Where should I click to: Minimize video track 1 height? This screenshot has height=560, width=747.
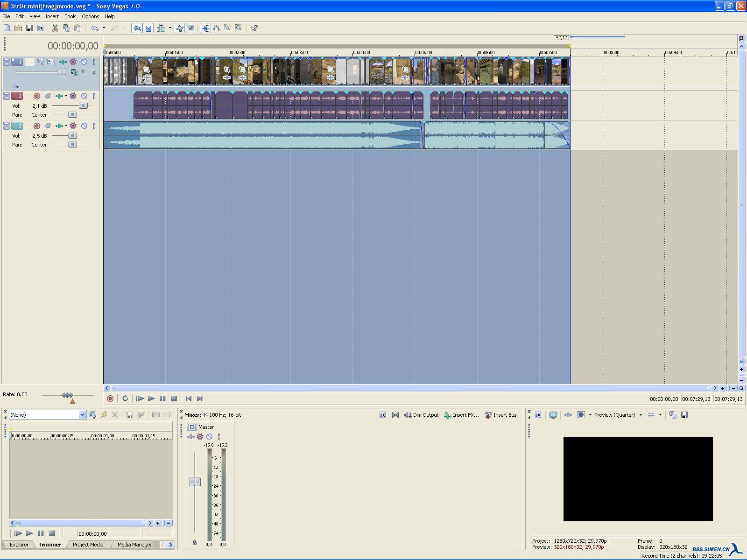pos(7,59)
